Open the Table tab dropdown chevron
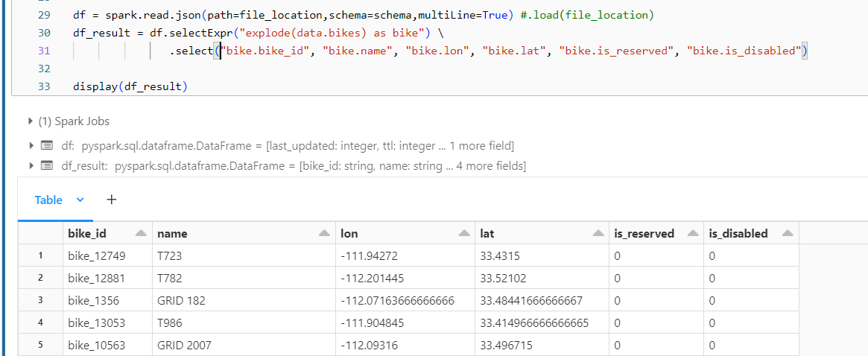The image size is (868, 356). pos(80,200)
